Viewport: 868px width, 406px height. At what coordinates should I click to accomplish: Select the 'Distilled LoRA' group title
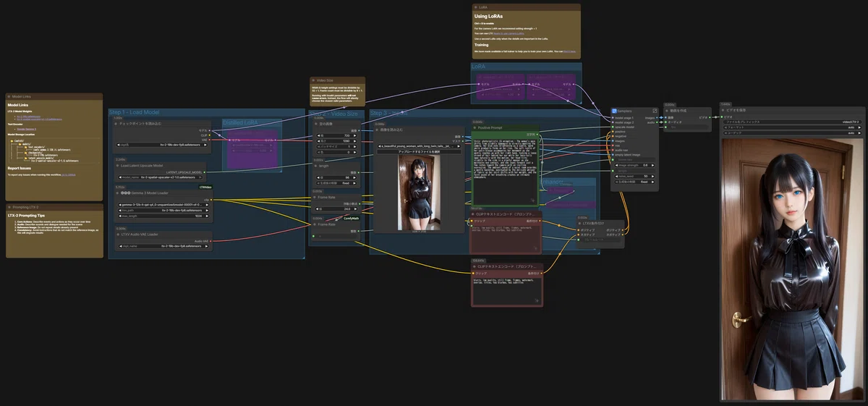click(241, 122)
